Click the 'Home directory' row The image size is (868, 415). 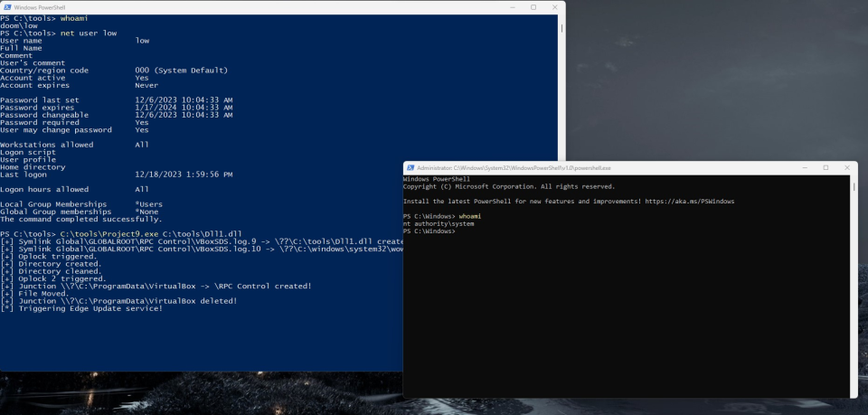coord(33,167)
